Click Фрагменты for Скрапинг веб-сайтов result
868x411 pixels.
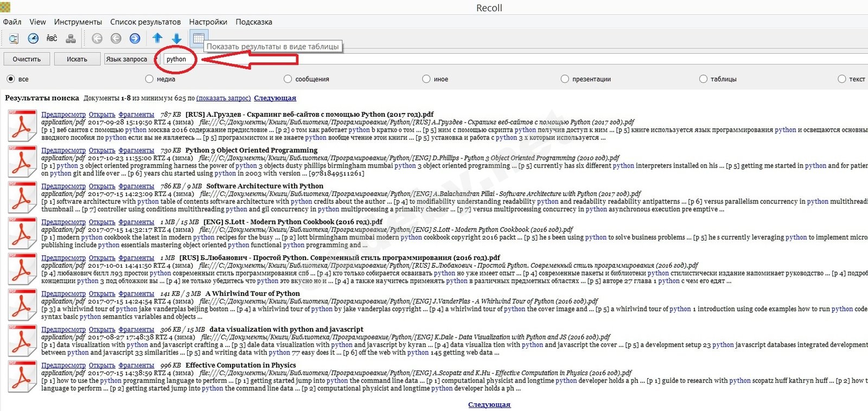click(x=136, y=115)
